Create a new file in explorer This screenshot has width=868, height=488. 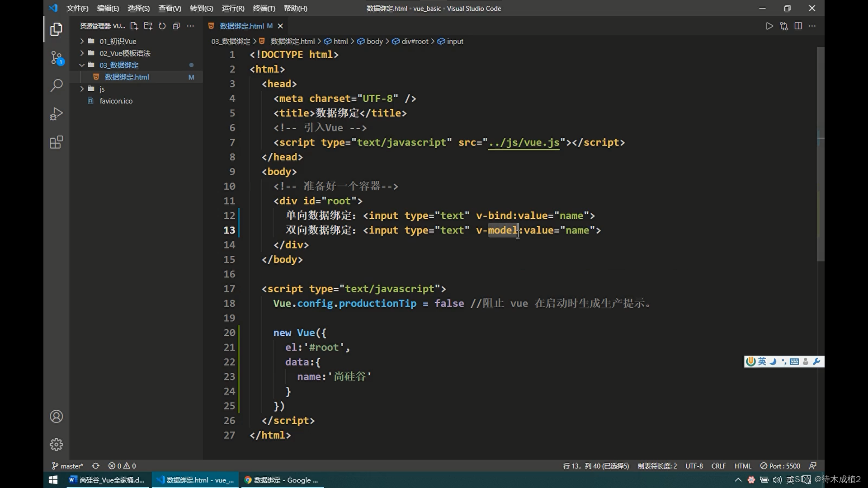(x=134, y=26)
